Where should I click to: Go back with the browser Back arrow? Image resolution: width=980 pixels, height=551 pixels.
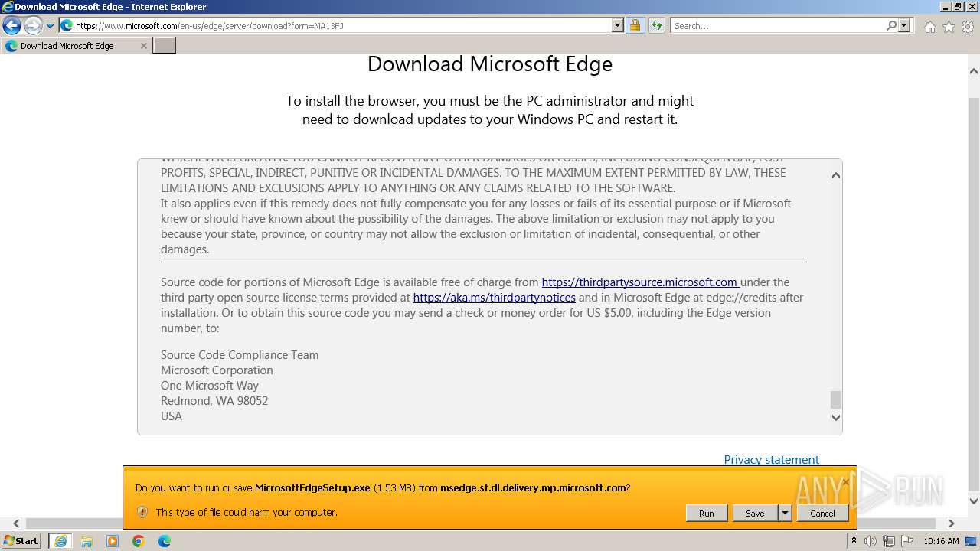[11, 26]
